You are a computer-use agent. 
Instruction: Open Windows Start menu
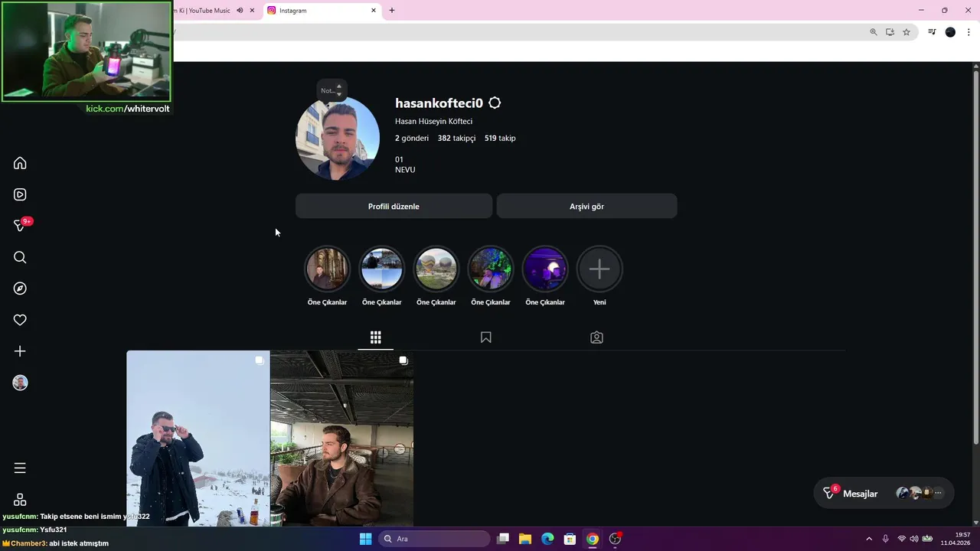pos(365,539)
